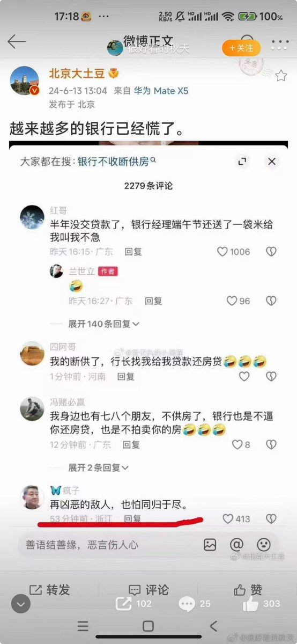This screenshot has width=297, height=644.
Task: Open emoji picker smiley icon
Action: (263, 545)
